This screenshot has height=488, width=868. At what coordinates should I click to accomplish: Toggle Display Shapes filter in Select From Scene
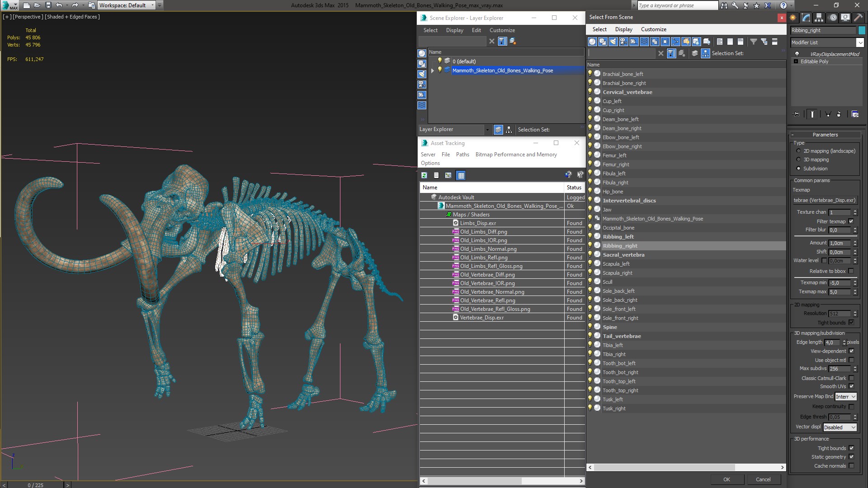tap(603, 42)
